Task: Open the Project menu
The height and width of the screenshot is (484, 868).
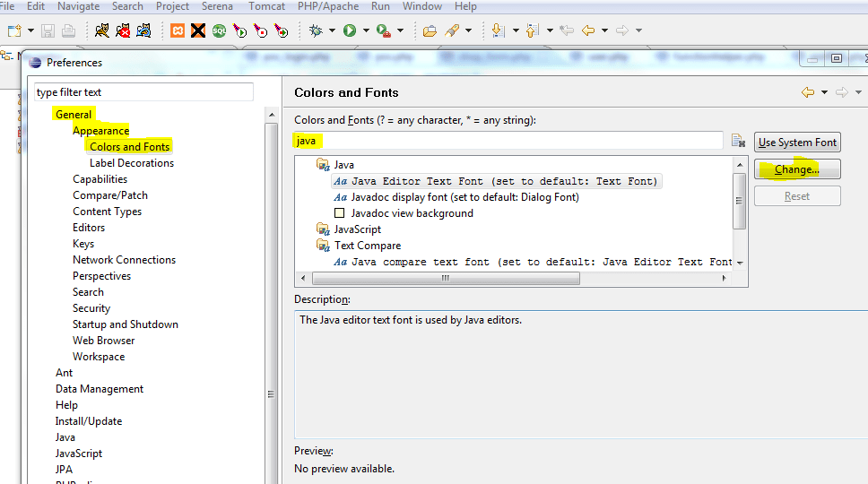Action: pyautogui.click(x=172, y=6)
